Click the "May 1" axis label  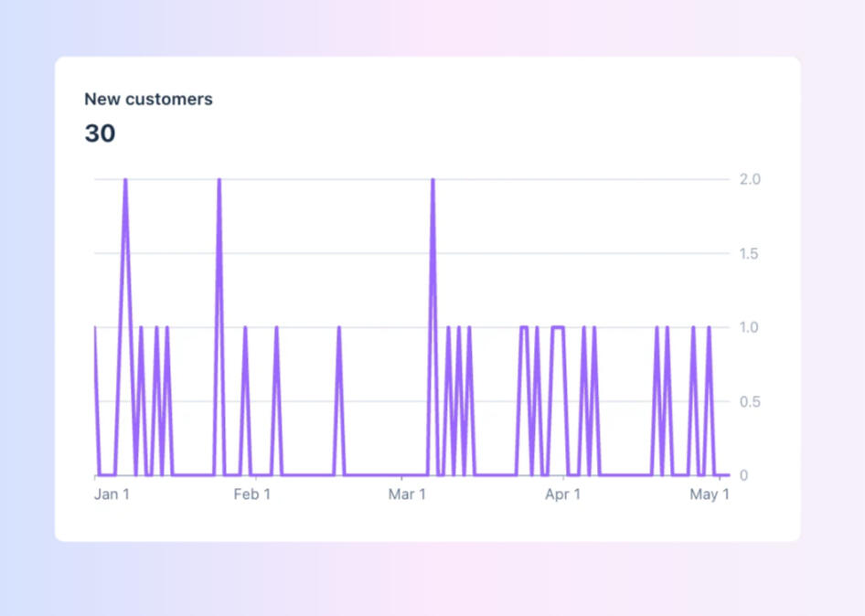[x=710, y=494]
